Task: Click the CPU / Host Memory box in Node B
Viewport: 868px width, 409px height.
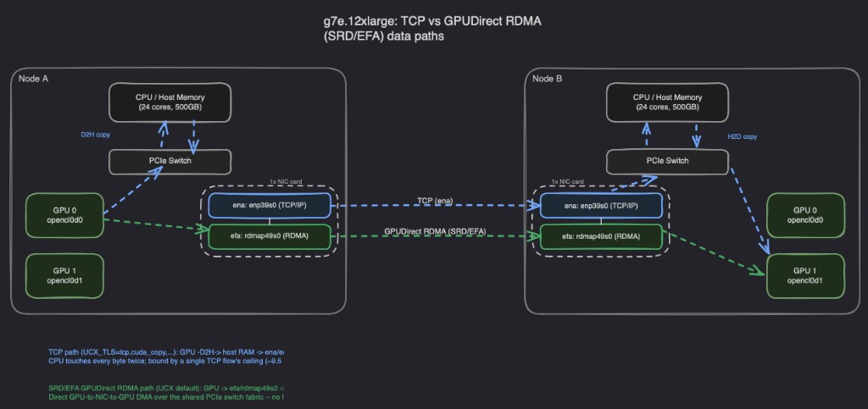Action: [668, 102]
